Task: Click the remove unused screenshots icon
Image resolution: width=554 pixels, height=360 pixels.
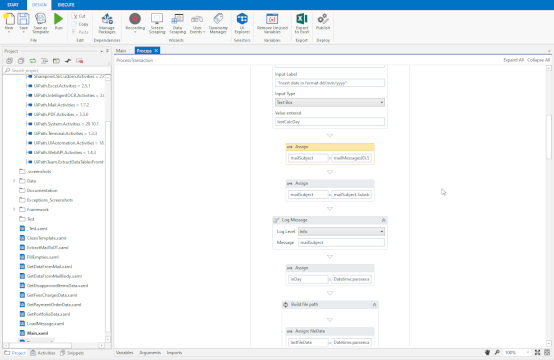Action: [x=79, y=61]
